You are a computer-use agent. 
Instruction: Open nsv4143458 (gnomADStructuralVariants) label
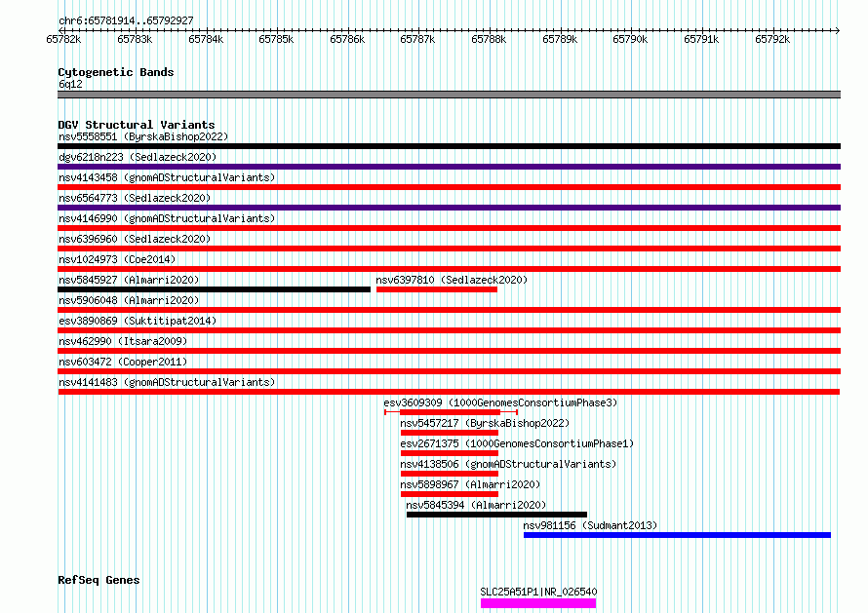click(167, 177)
